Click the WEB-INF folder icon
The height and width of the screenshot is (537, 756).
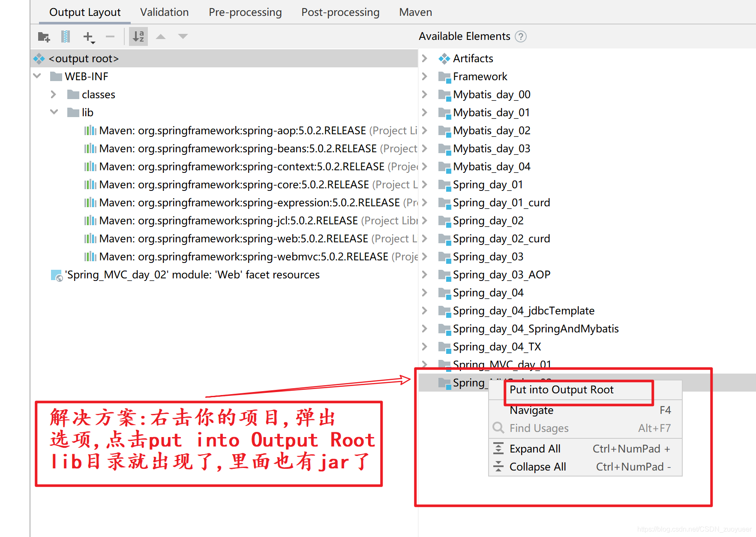pos(56,77)
